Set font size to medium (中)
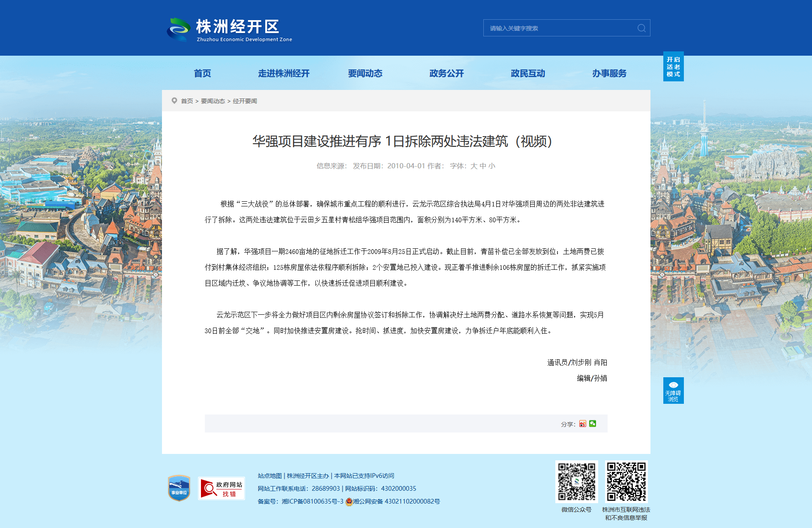 (482, 166)
